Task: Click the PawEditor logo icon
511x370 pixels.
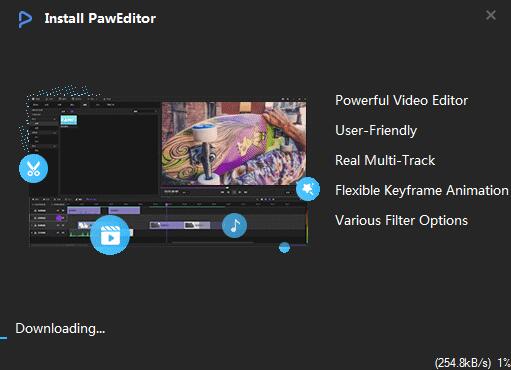Action: click(x=25, y=19)
